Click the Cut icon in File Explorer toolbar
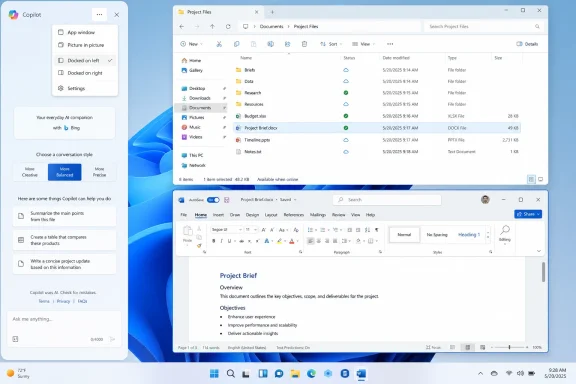Image resolution: width=576 pixels, height=384 pixels. [219, 44]
